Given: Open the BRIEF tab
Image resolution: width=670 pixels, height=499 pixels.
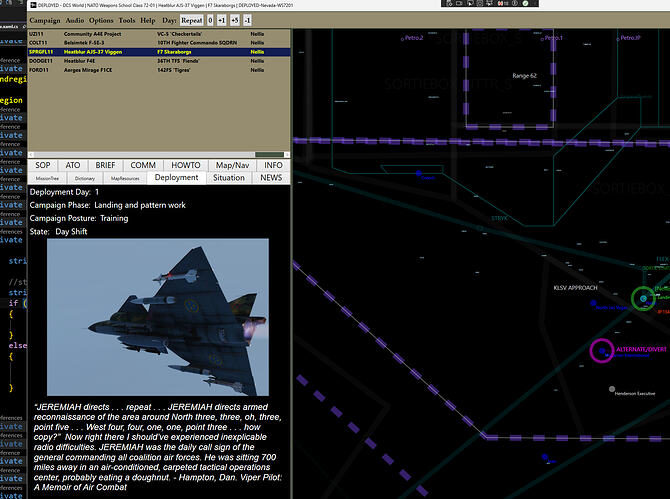Looking at the screenshot, I should (106, 165).
